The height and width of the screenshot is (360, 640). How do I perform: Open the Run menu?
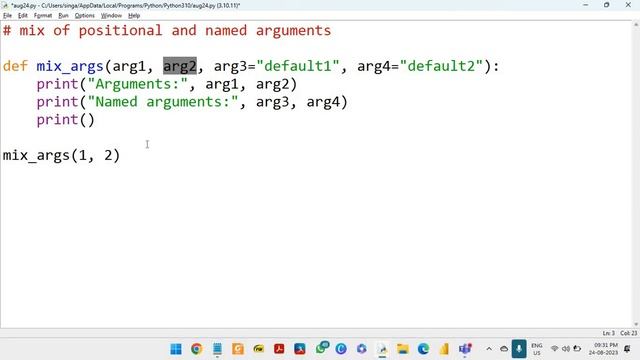click(x=63, y=16)
